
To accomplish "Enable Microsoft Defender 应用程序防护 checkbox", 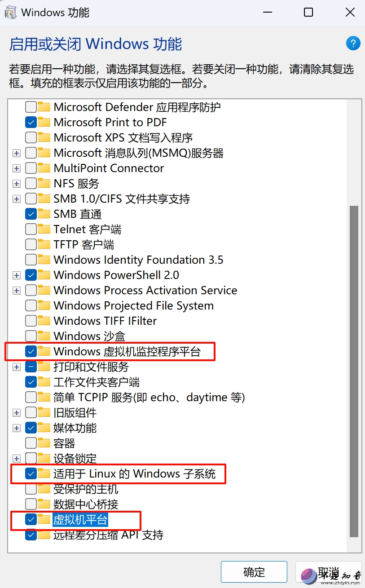I will pos(31,107).
